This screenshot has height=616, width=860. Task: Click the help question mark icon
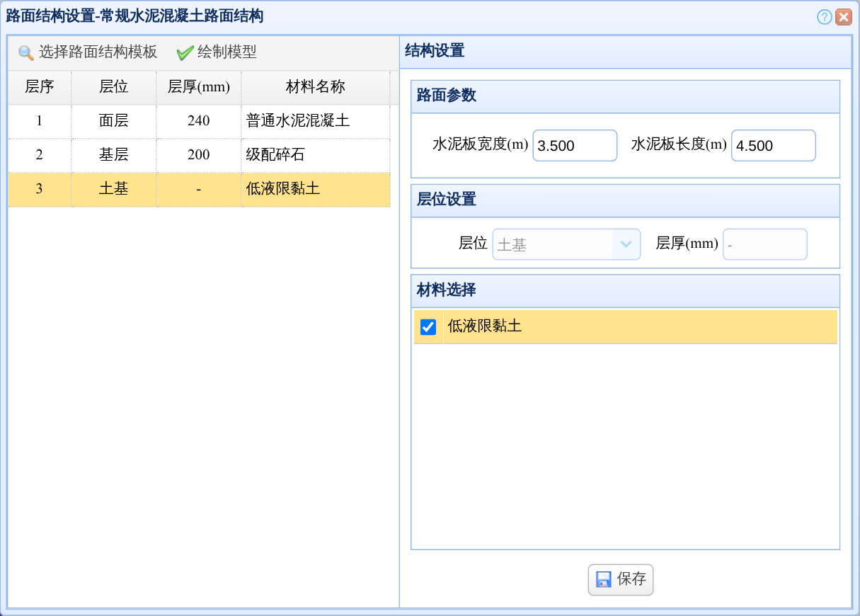[824, 17]
